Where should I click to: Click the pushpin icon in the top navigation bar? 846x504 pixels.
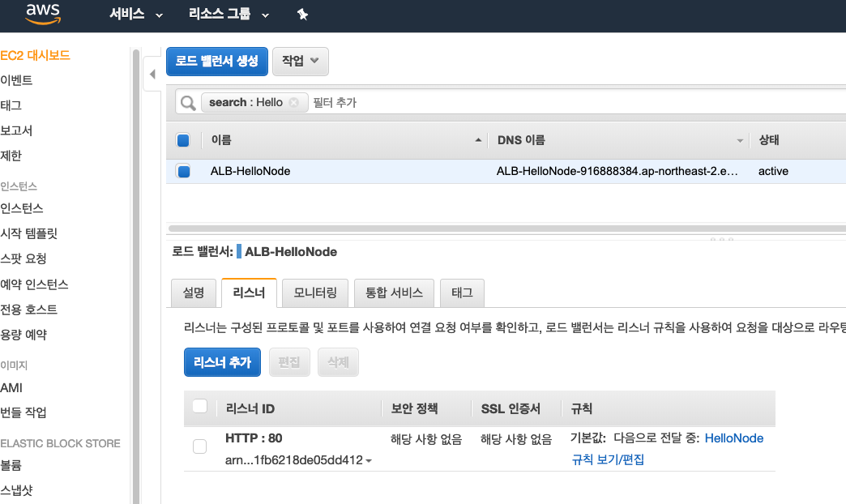coord(301,14)
